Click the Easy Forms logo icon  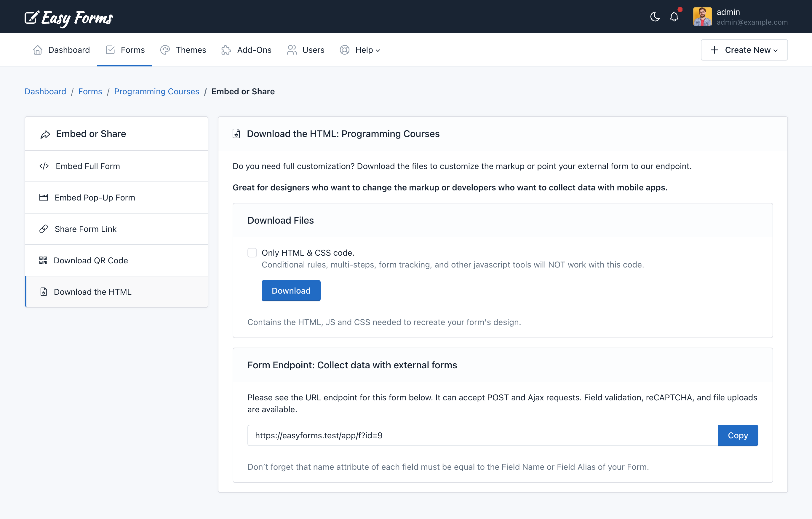click(31, 17)
